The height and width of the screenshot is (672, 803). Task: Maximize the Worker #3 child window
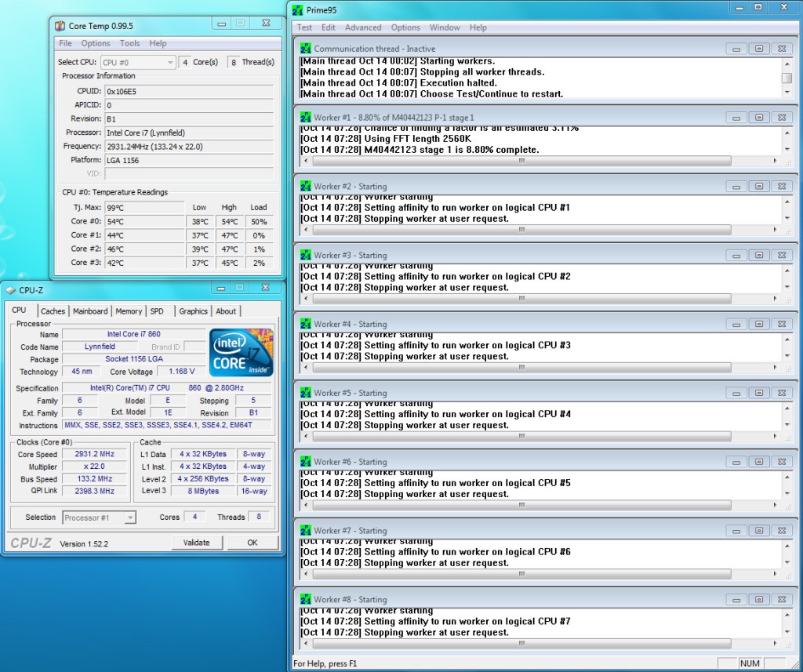[758, 256]
